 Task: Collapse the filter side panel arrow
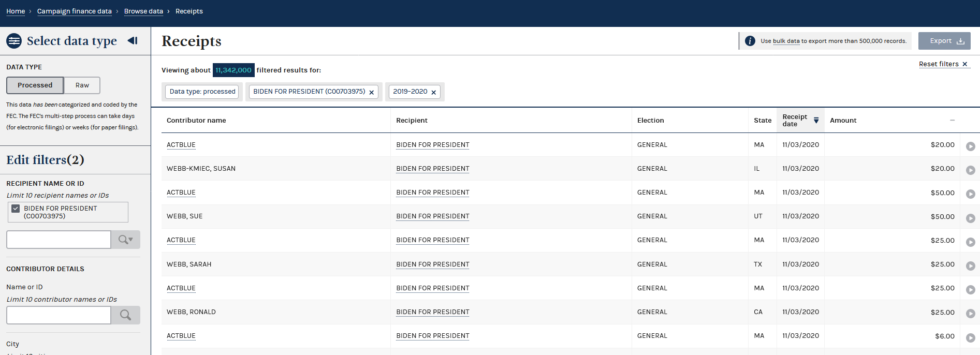tap(133, 40)
